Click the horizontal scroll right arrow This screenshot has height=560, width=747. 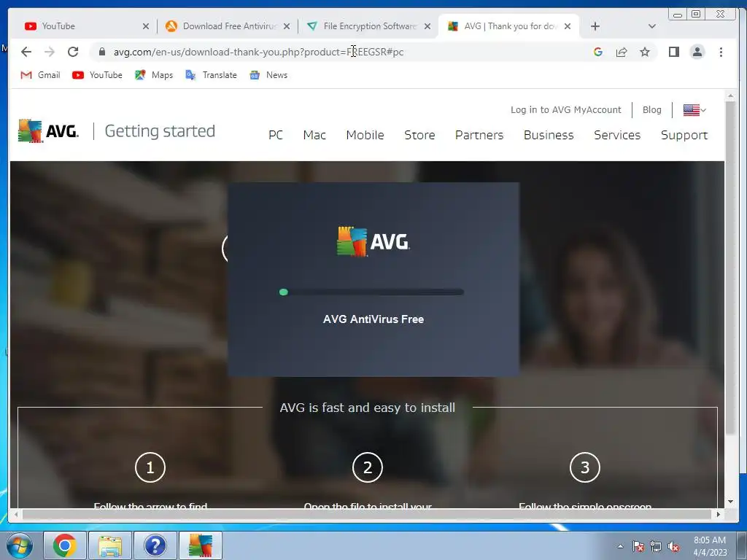click(x=719, y=514)
